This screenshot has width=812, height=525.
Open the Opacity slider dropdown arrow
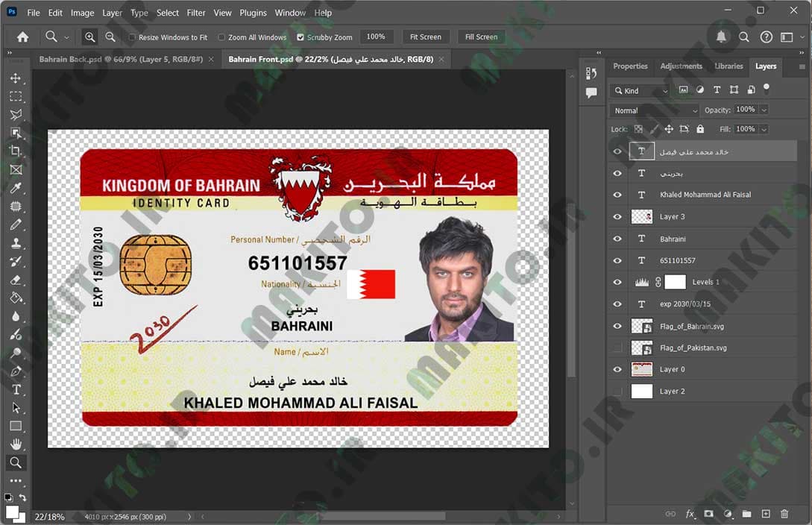tap(764, 110)
